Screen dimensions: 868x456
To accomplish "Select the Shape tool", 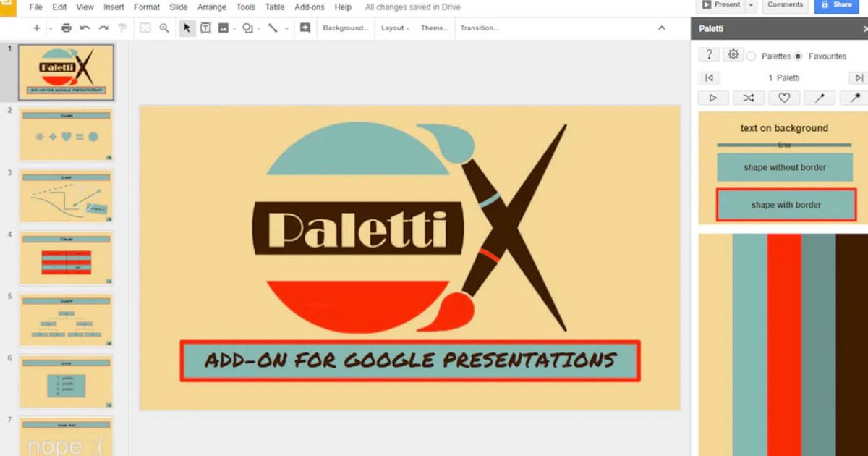I will (247, 28).
